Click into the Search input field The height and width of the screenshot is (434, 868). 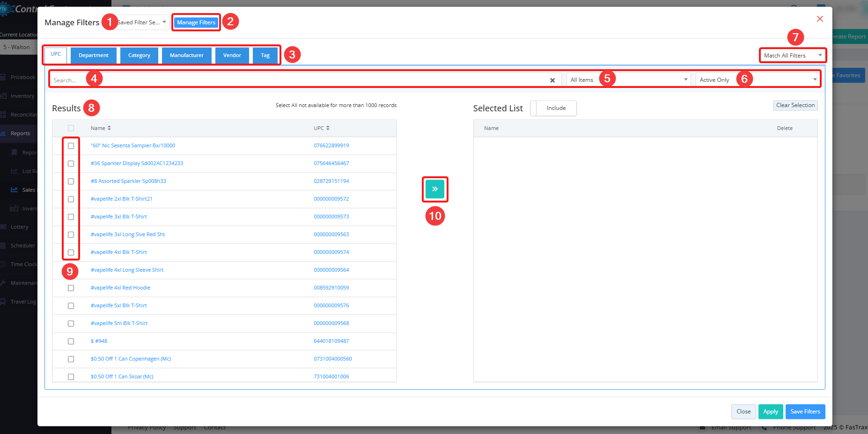[300, 80]
